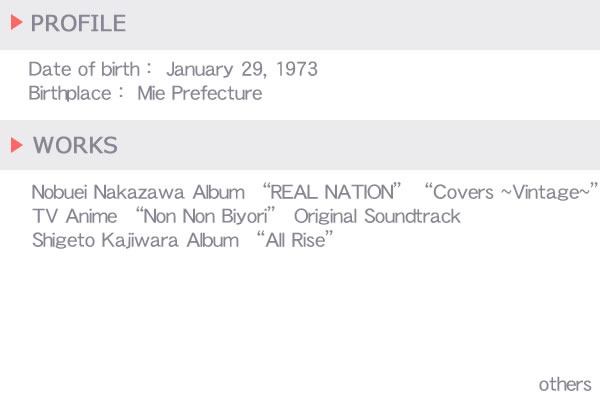Click the "Non Non Biyori" title
Screen dimensions: 600x400
[x=206, y=216]
